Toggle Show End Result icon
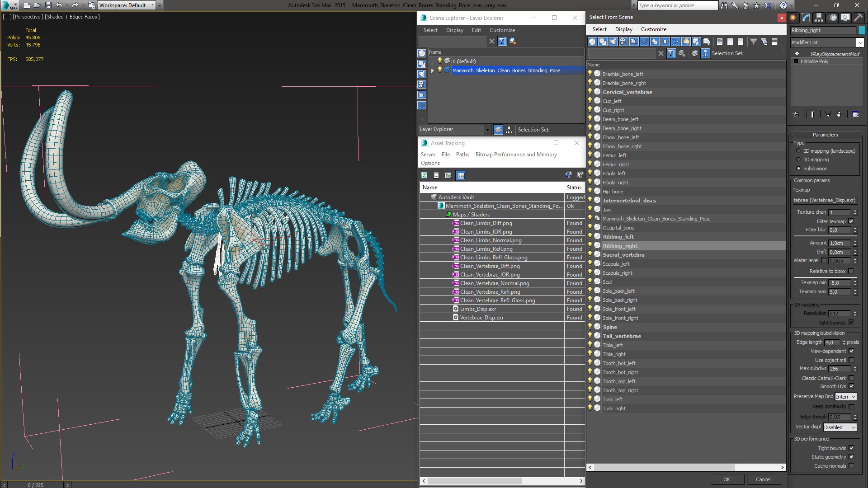The width and height of the screenshot is (868, 488). [x=812, y=114]
